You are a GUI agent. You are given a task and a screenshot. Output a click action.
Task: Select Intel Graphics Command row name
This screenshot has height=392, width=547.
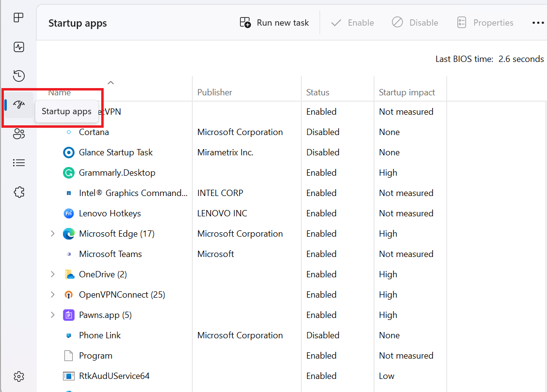[133, 193]
